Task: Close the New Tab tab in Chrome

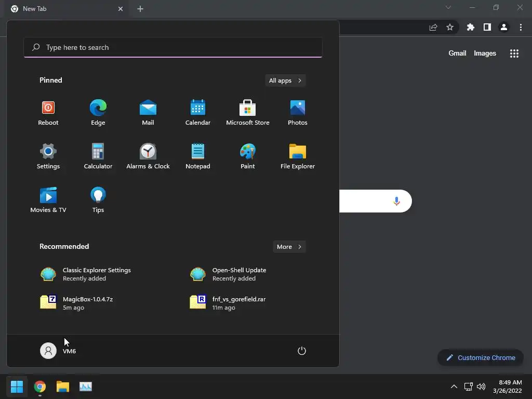Action: (x=121, y=9)
